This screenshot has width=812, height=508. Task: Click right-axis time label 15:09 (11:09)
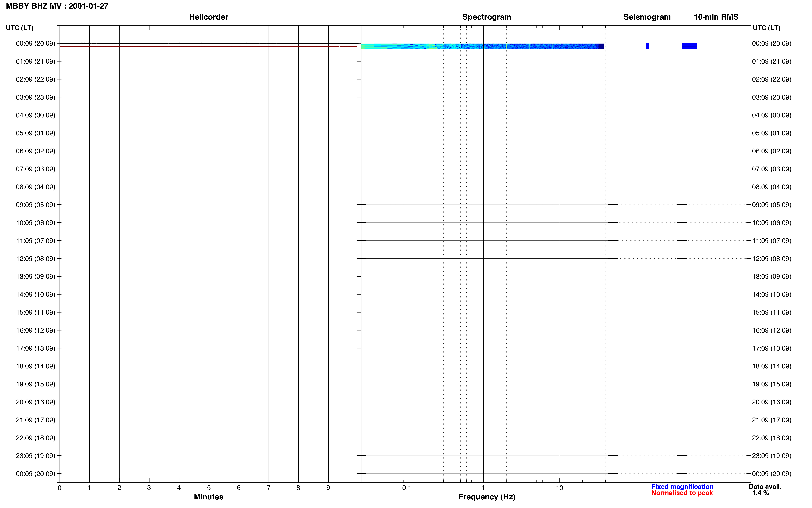click(772, 313)
